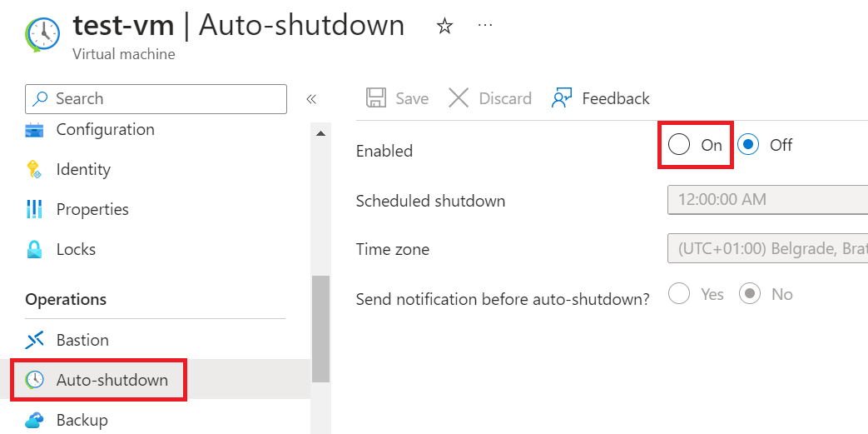Viewport: 868px width, 434px height.
Task: Open more options ellipsis next to title
Action: [x=485, y=26]
